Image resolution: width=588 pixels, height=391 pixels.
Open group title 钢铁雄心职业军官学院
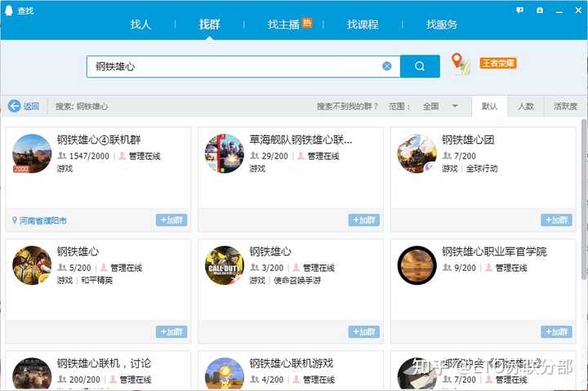pyautogui.click(x=494, y=251)
